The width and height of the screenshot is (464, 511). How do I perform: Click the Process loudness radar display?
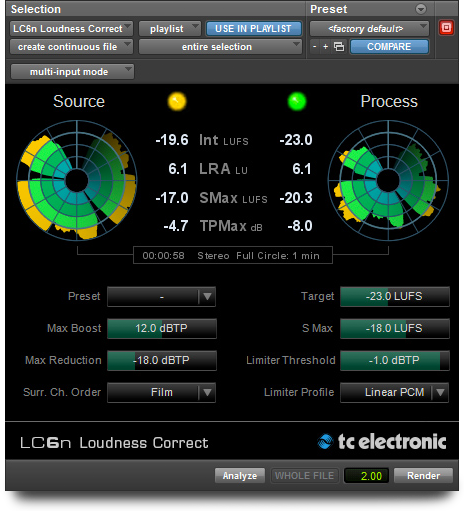click(388, 180)
